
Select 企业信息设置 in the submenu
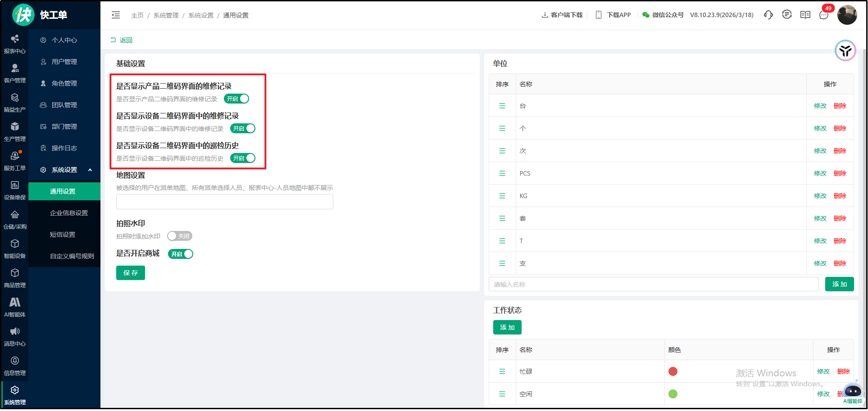click(69, 213)
